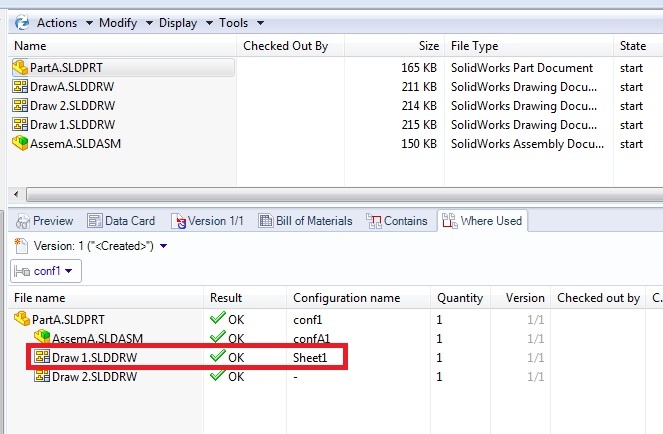Viewport: 663px width, 434px height.
Task: Click the horizontal scrollbar track of file list
Action: (344, 195)
